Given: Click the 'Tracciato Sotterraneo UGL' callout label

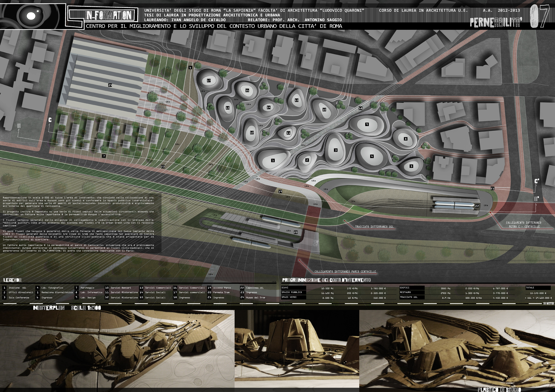Looking at the screenshot, I should (374, 227).
